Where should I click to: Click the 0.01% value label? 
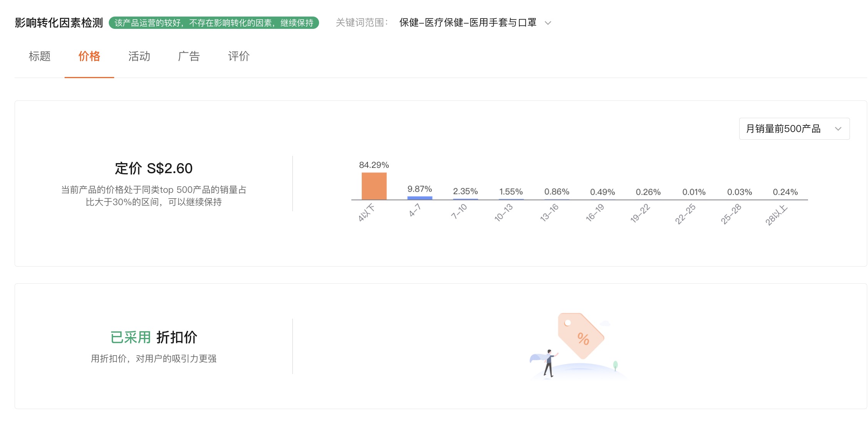coord(694,192)
